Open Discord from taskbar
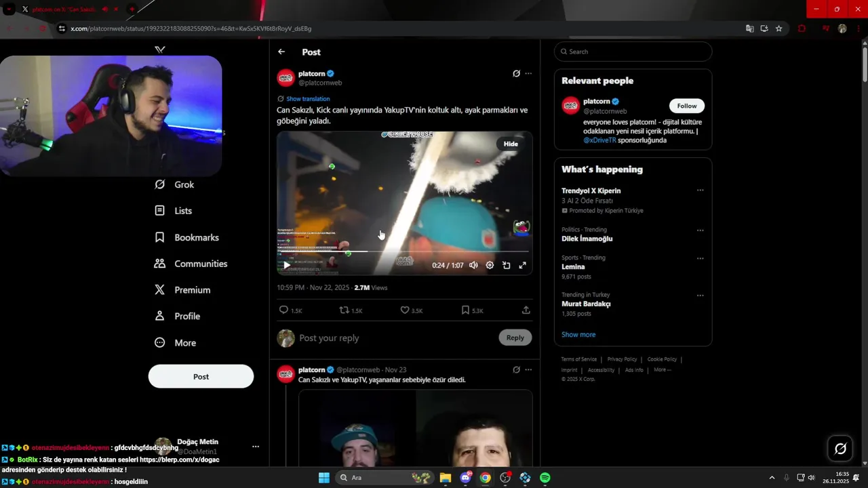 465,478
